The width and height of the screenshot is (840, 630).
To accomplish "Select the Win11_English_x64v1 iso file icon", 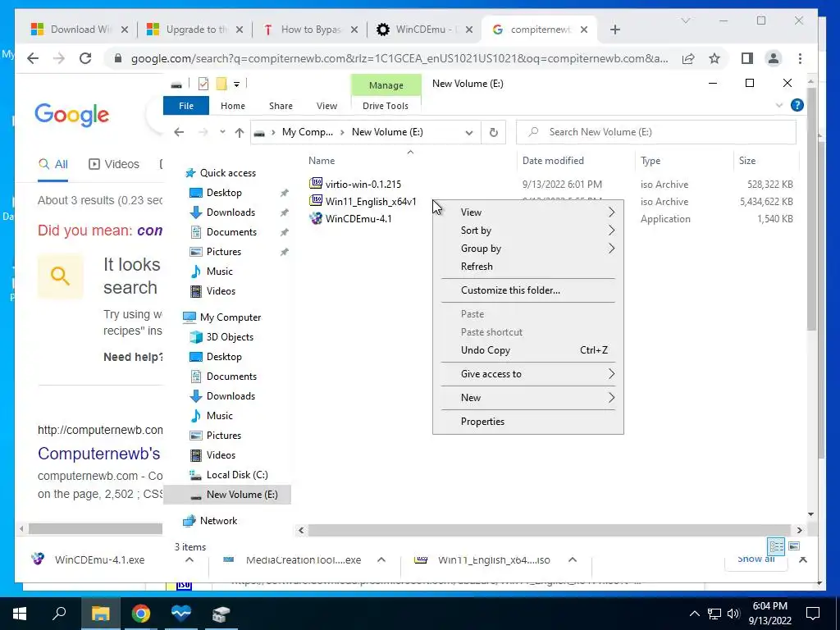I will 316,201.
